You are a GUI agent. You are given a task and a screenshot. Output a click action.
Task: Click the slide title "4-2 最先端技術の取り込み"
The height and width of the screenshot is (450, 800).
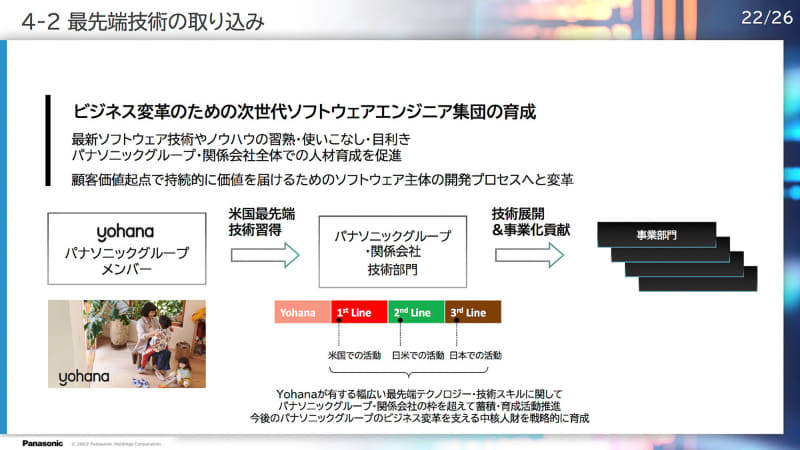coord(143,21)
